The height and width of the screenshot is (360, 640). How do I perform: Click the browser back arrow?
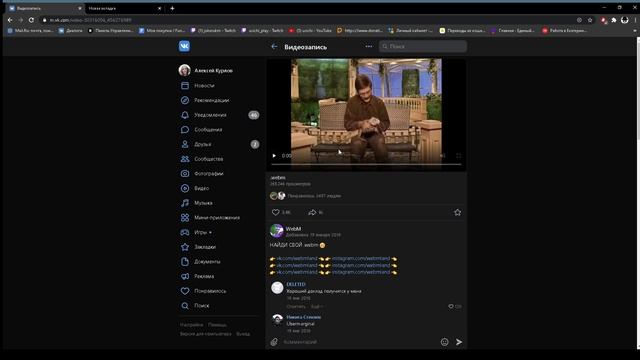click(x=10, y=20)
